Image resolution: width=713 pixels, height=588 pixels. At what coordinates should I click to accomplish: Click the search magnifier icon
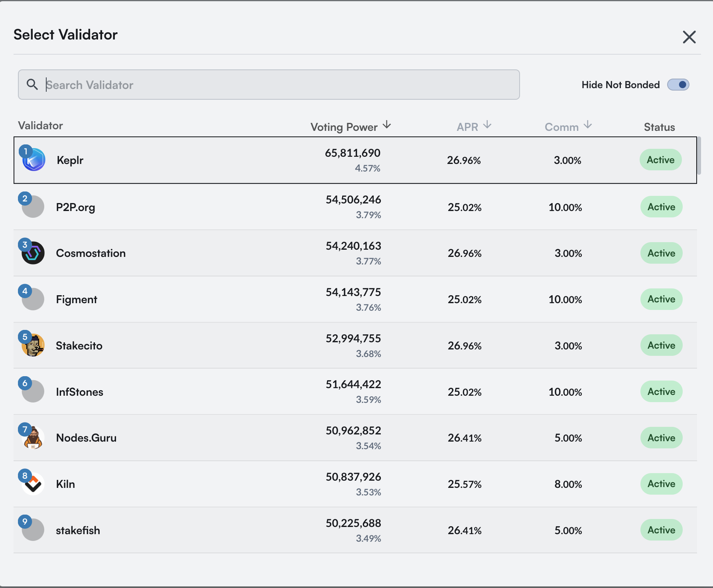click(x=33, y=85)
